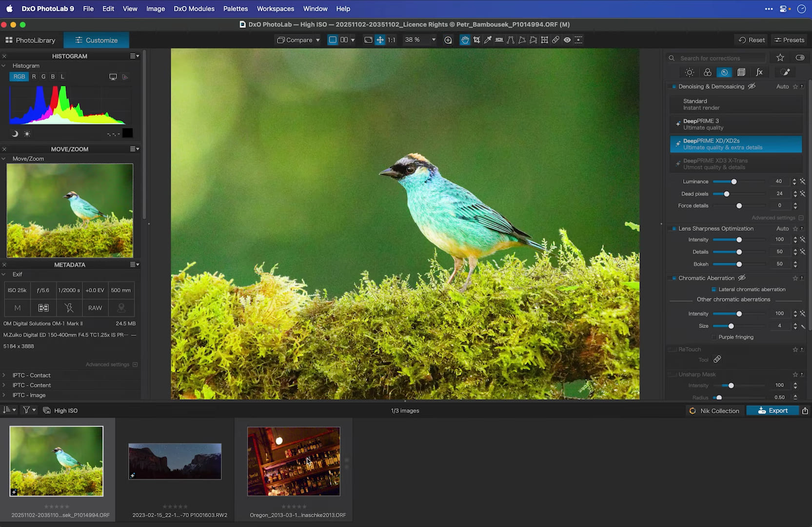812x527 pixels.
Task: Select the Oregon bar shelf thumbnail
Action: tap(293, 461)
